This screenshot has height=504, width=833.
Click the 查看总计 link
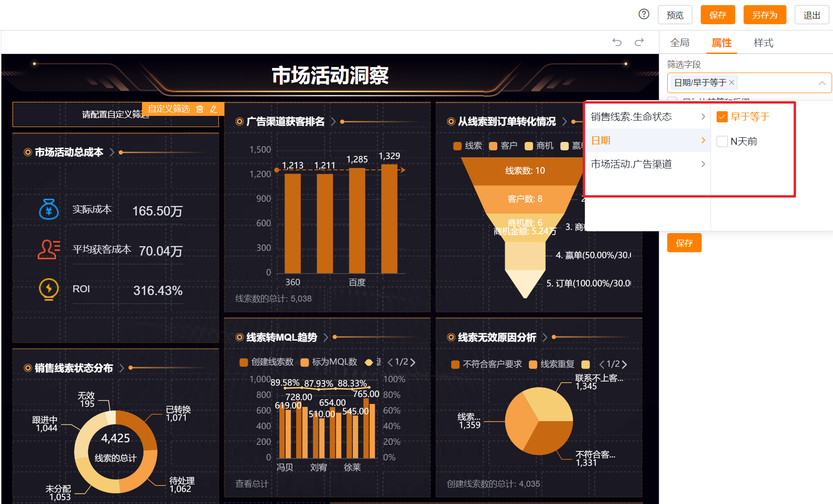tap(252, 484)
